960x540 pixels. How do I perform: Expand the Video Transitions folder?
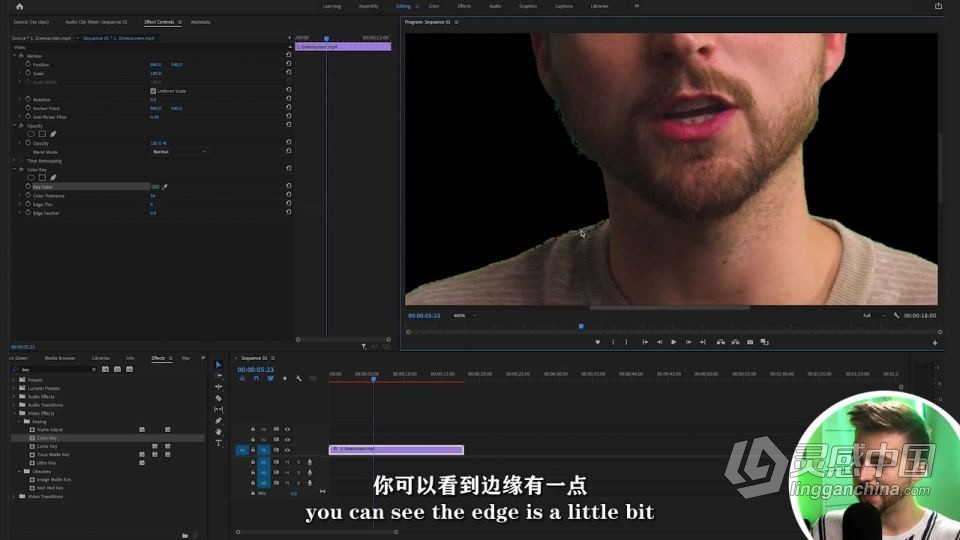pos(14,497)
